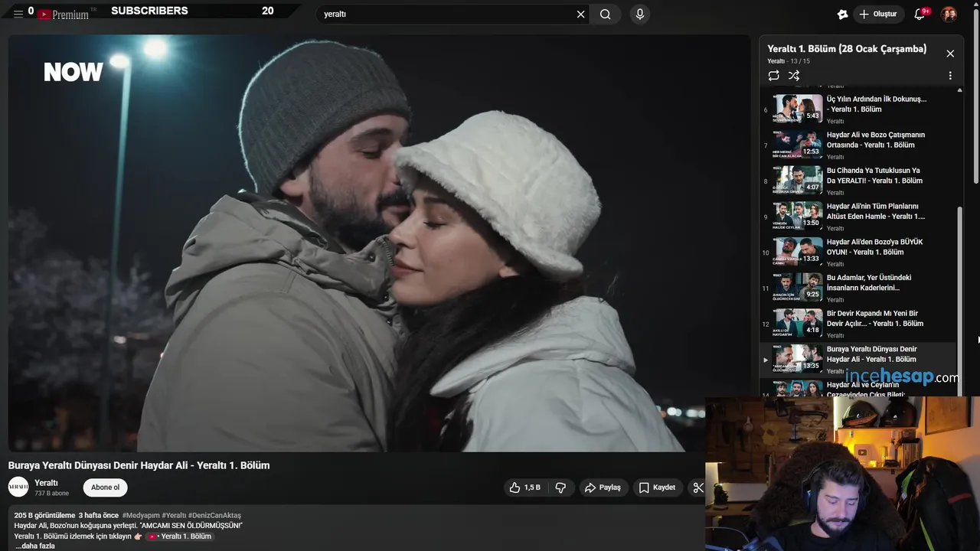Toggle playlist shuffle
Viewport: 980px width, 551px height.
794,76
